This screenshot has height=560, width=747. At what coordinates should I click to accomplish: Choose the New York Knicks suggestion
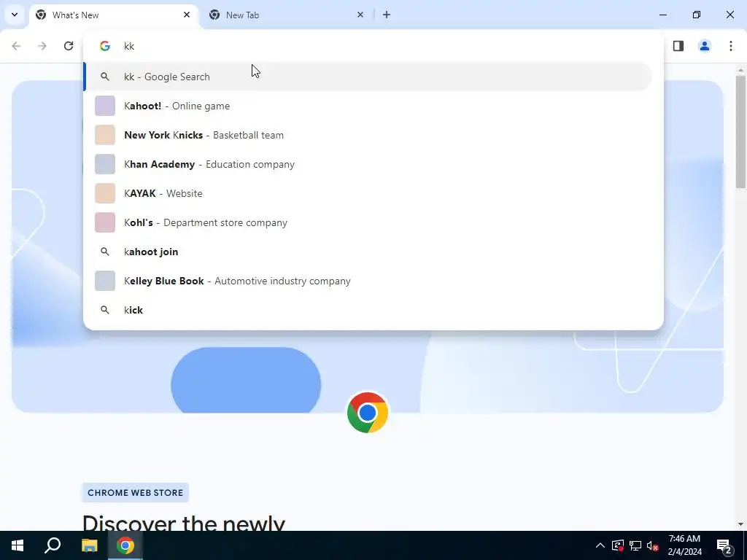(368, 135)
